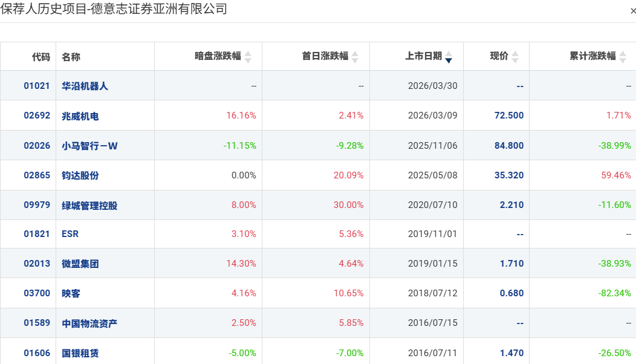636x364 pixels.
Task: Select 小马智行-W stock name
Action: point(89,146)
